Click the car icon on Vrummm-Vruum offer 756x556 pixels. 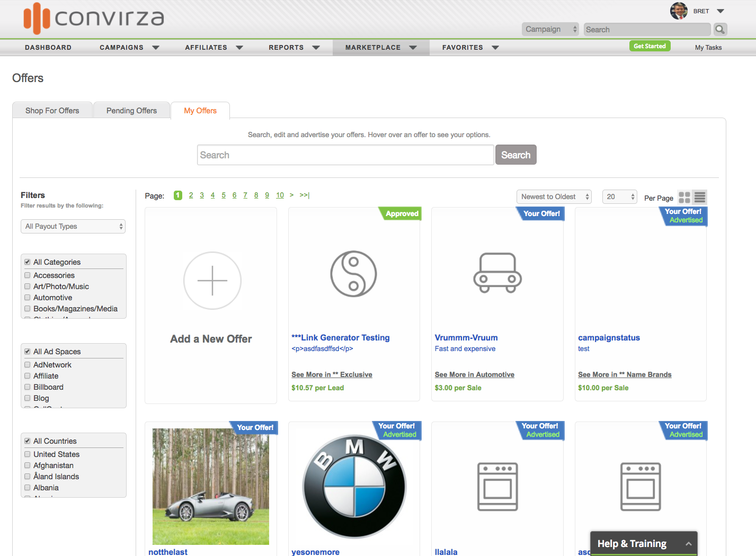coord(497,273)
